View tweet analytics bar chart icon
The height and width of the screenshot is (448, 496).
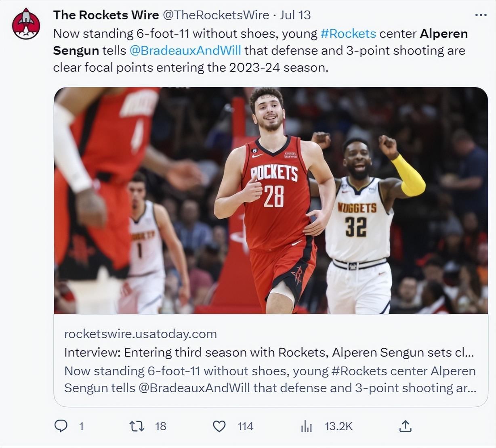click(x=307, y=426)
